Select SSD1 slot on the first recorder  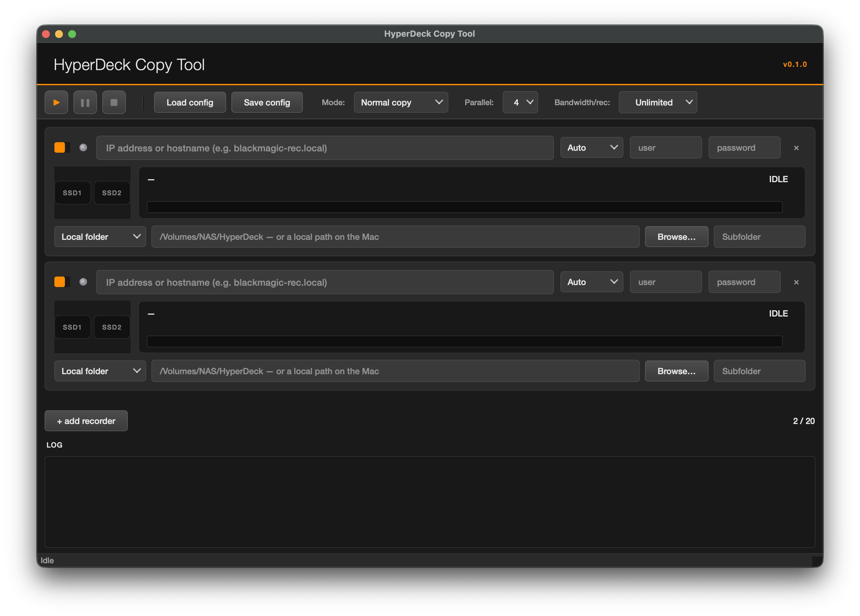72,193
